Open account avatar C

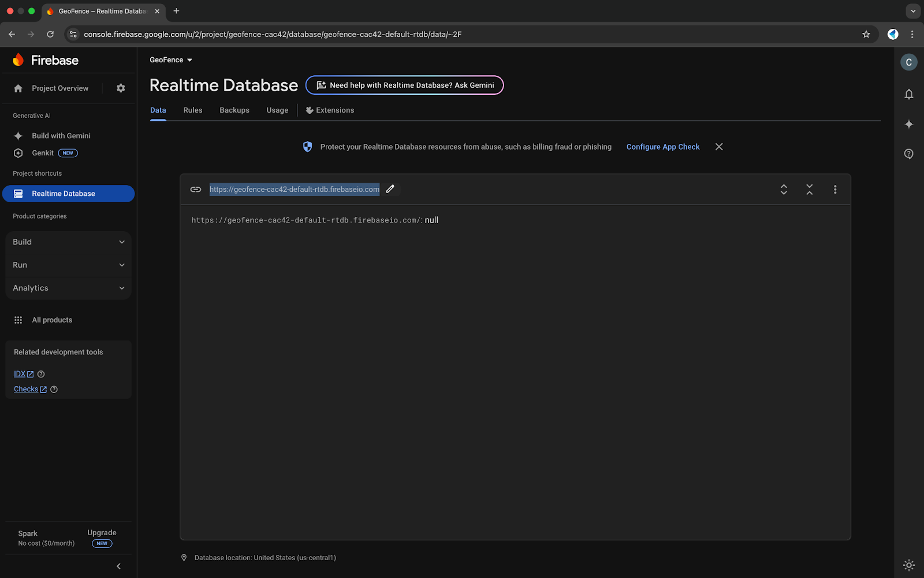909,62
